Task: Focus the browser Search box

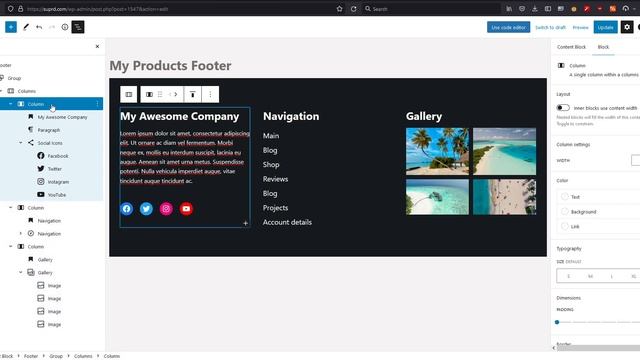Action: [x=431, y=9]
